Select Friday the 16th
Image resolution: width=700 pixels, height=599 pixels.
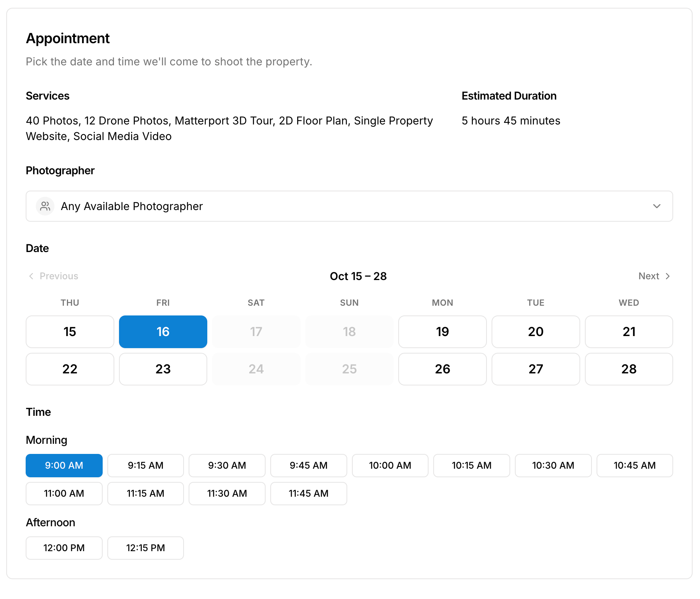[163, 332]
